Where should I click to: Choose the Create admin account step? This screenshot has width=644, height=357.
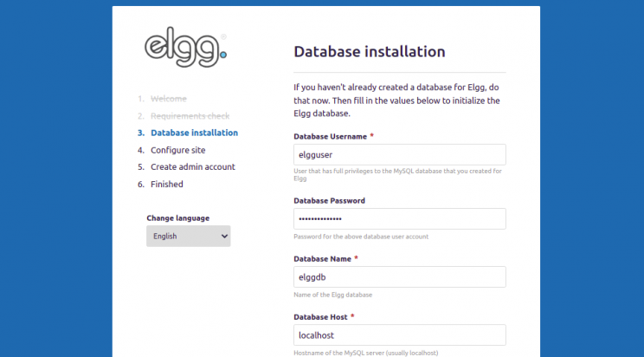[192, 166]
